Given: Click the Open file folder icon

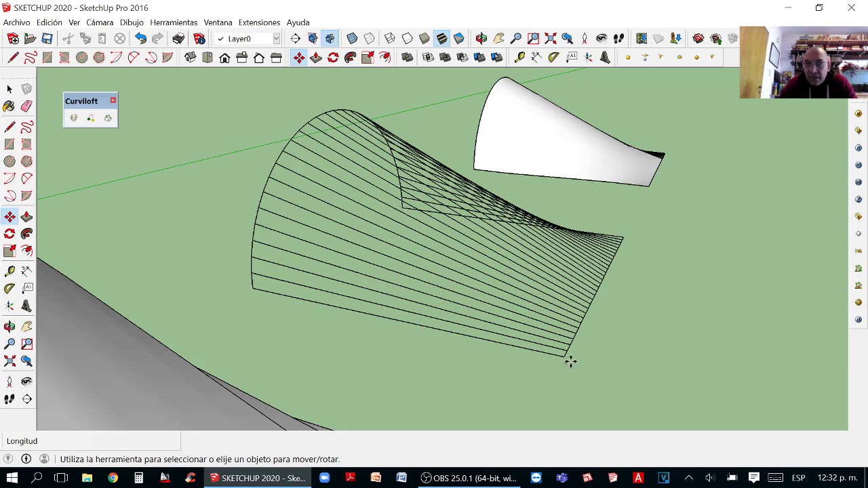Looking at the screenshot, I should click(x=30, y=39).
